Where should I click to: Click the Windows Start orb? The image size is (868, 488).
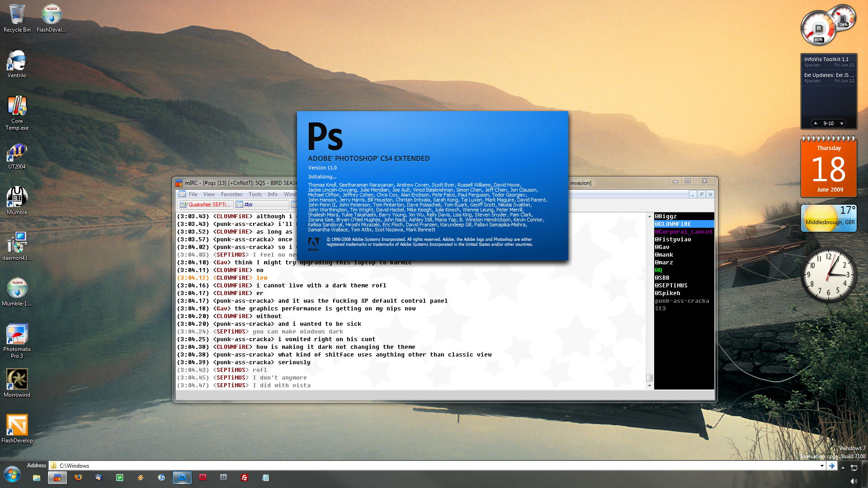click(12, 475)
